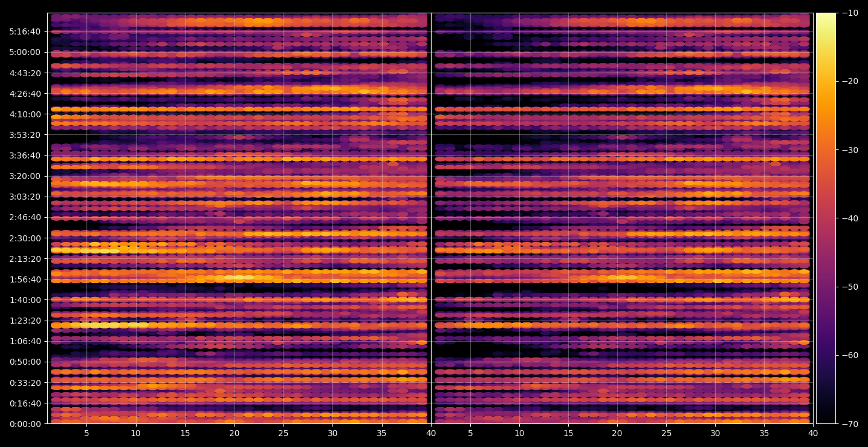Click the 4:26:40 y-axis label
This screenshot has height=447, width=868.
[25, 94]
